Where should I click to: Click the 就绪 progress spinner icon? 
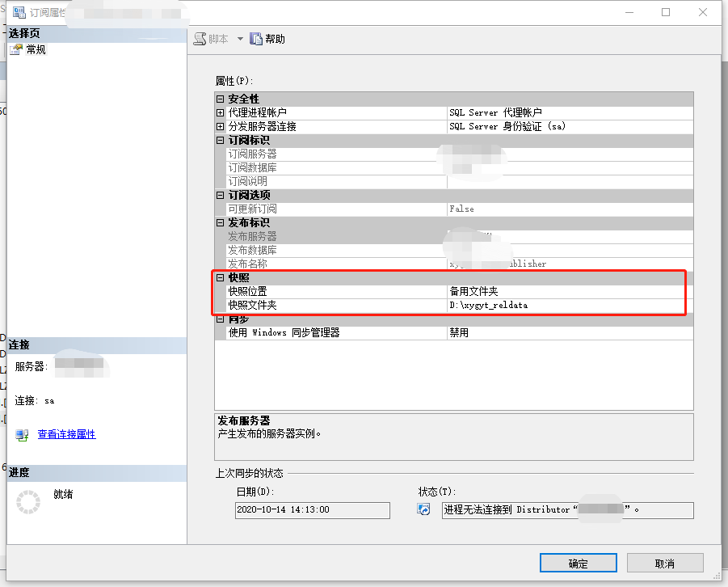click(27, 501)
